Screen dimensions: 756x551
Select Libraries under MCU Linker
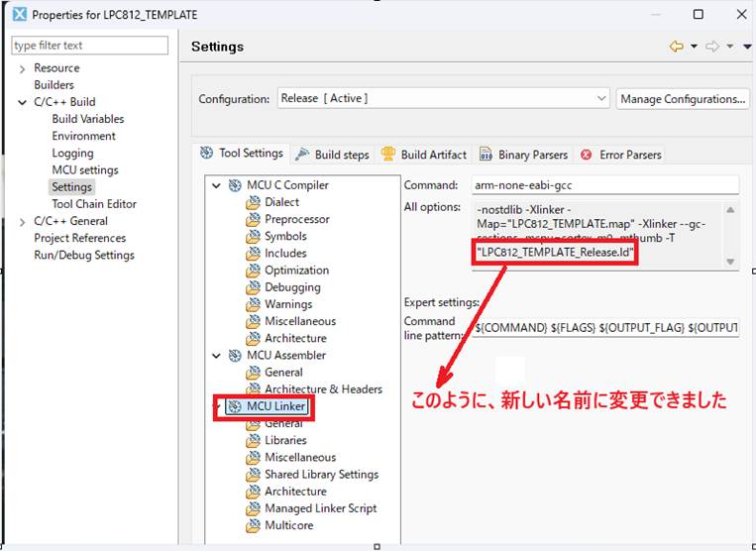(285, 440)
